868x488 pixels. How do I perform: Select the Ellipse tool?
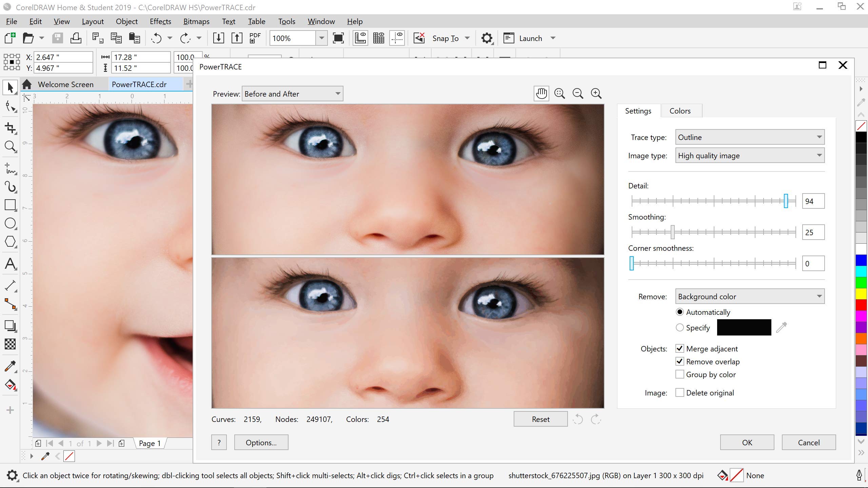click(10, 223)
